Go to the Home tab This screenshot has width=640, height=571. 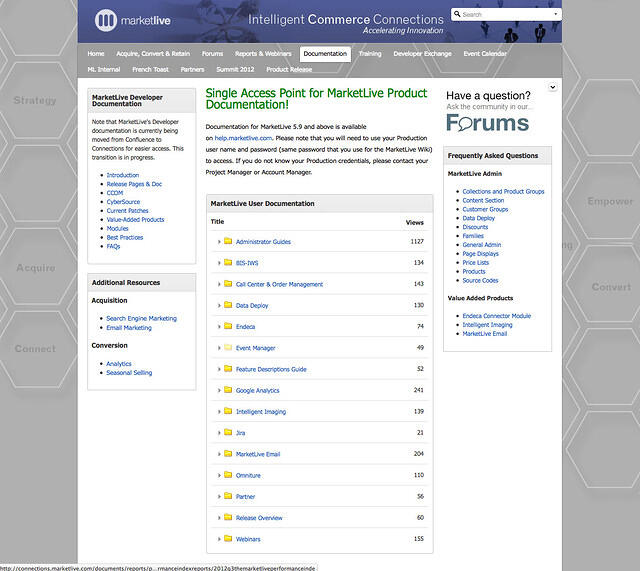pos(96,53)
